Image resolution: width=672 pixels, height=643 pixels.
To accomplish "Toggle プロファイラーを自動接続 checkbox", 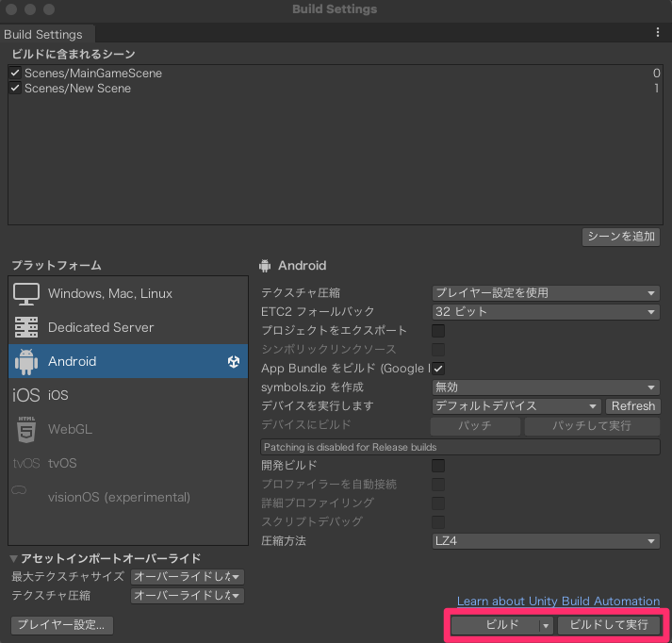I will pos(438,485).
